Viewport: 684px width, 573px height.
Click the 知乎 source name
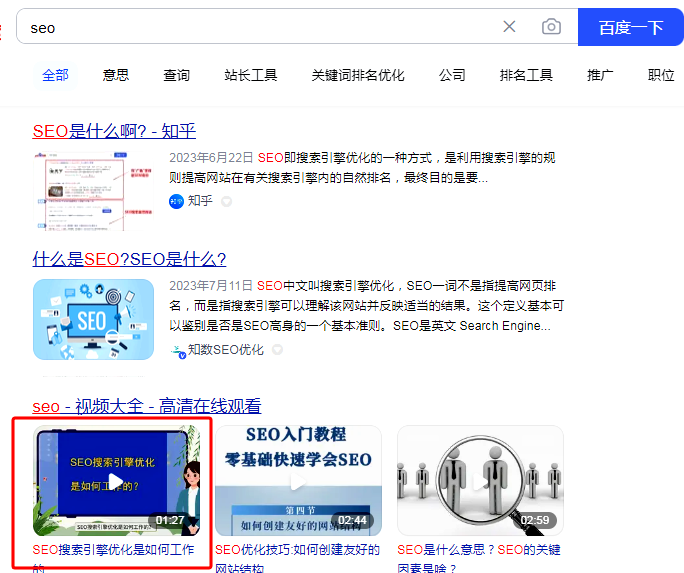click(200, 201)
